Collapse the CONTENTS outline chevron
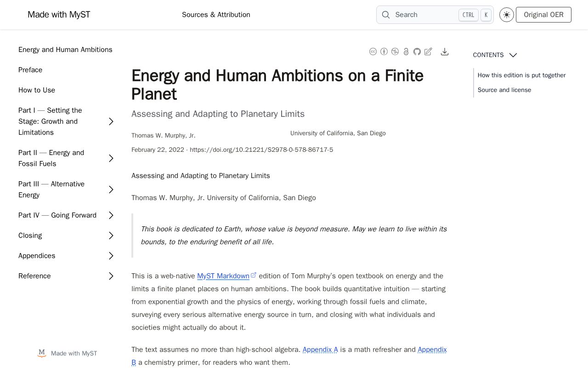Image resolution: width=588 pixels, height=368 pixels. (513, 55)
